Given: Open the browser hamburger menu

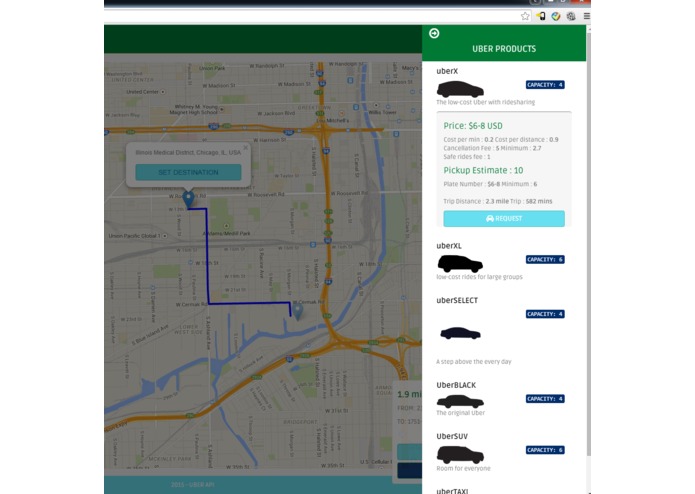Looking at the screenshot, I should [x=586, y=16].
